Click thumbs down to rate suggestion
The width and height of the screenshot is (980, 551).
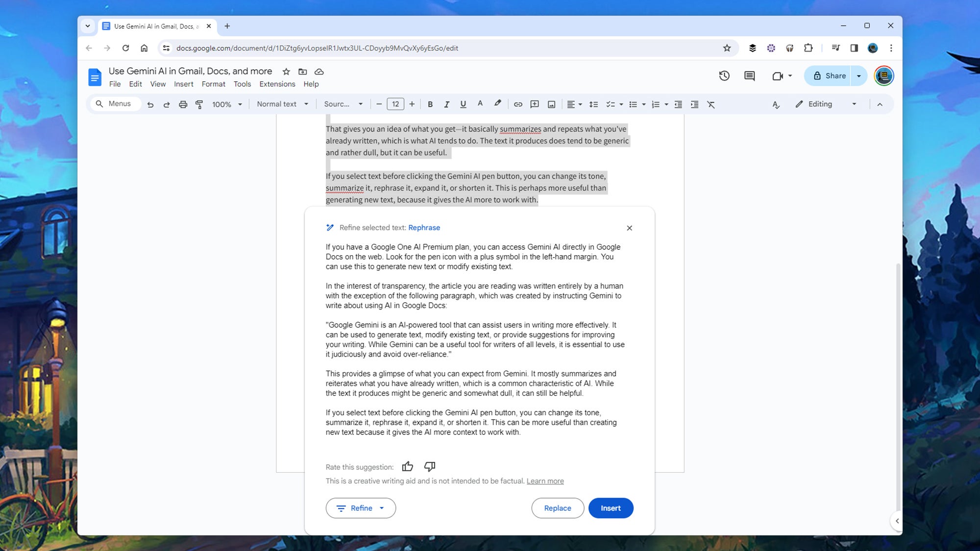429,467
